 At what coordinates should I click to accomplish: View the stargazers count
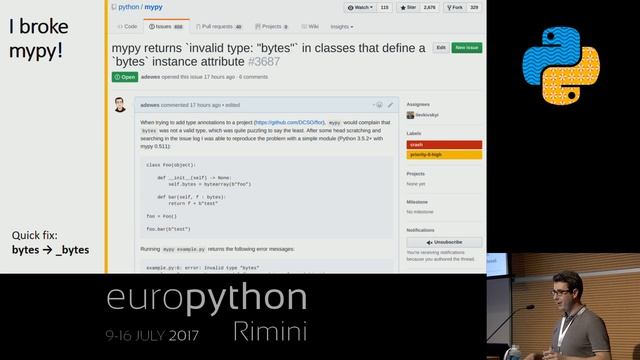click(x=429, y=7)
